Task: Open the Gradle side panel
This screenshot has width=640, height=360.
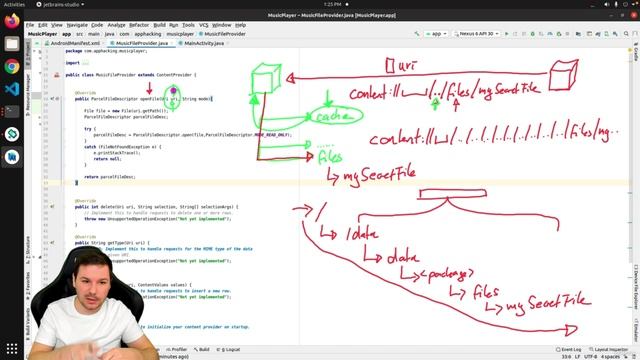Action: [x=636, y=51]
